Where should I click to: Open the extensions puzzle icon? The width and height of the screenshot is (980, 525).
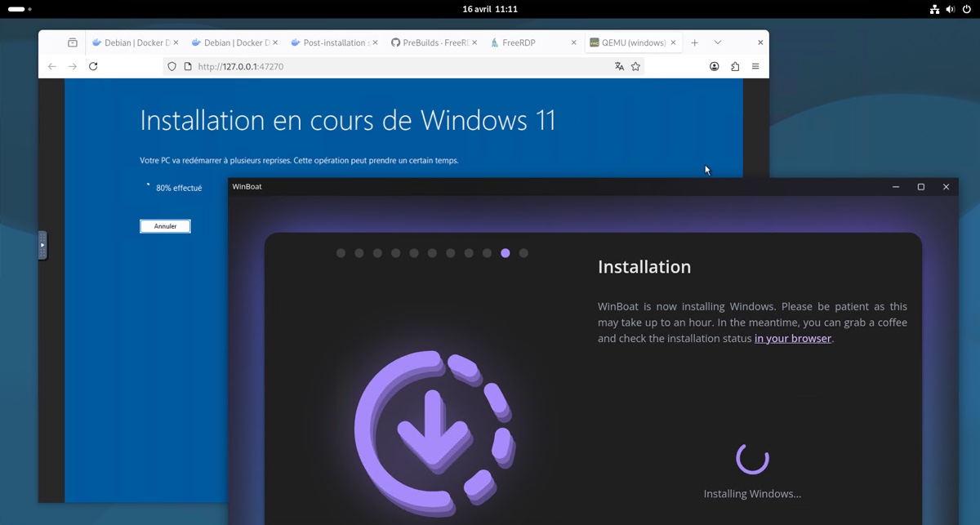click(735, 66)
